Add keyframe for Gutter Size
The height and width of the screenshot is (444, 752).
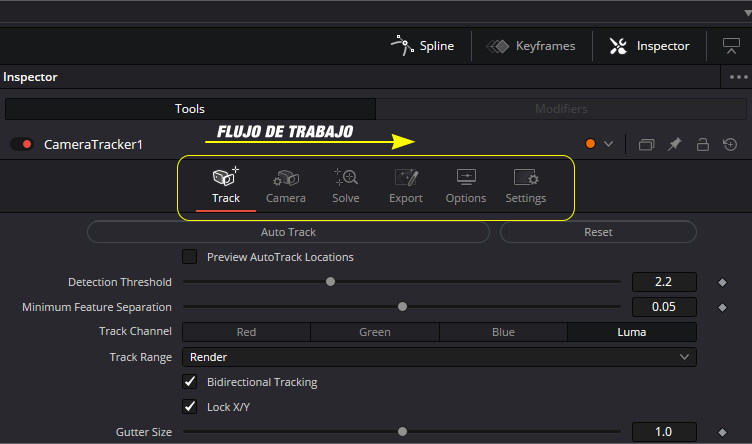722,432
